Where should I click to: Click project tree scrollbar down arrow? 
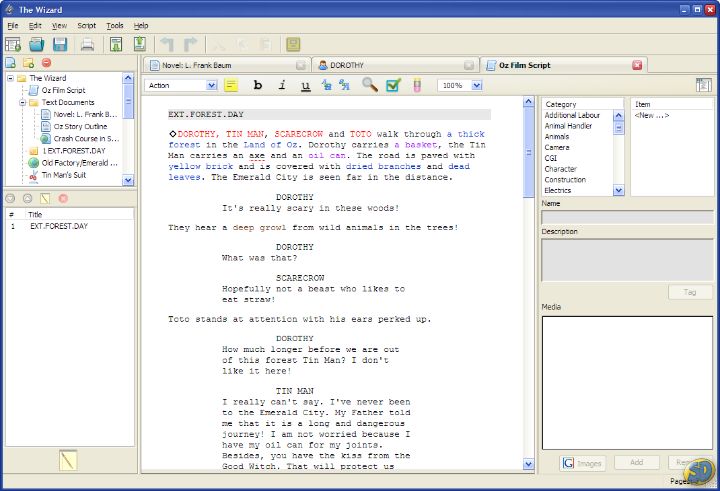128,181
